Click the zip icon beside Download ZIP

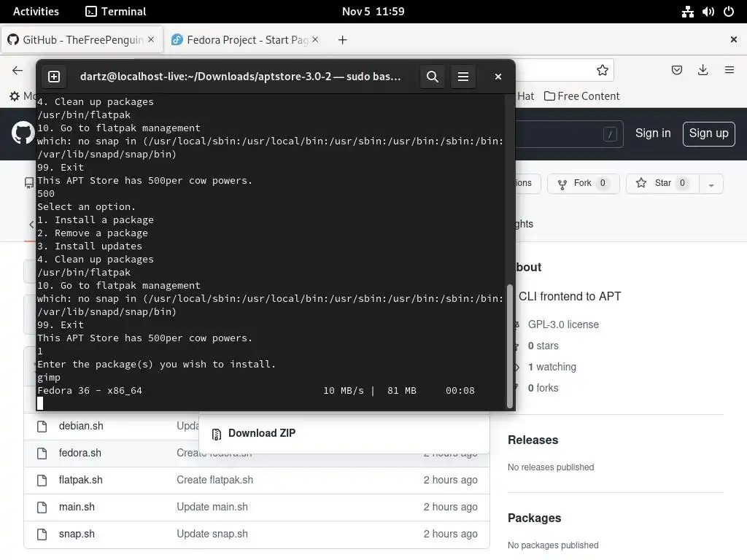click(x=216, y=434)
